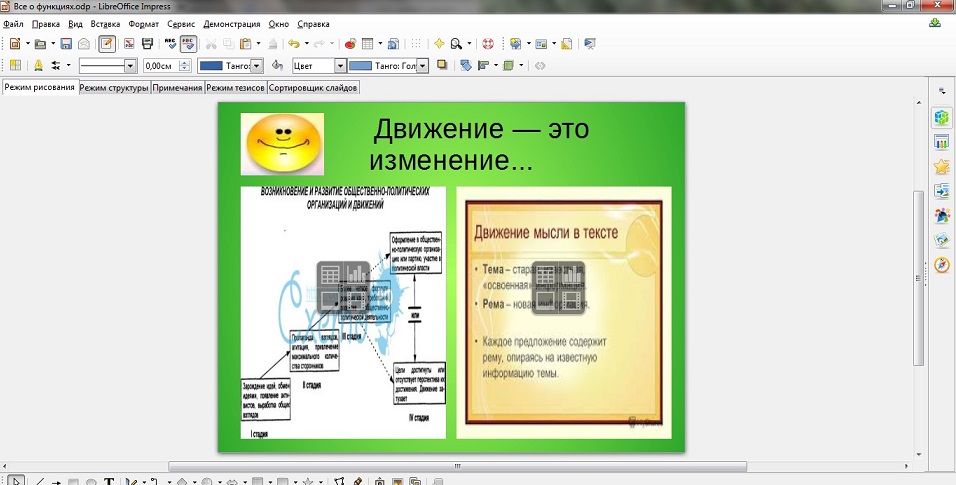
Task: Open the Формат menu
Action: tap(144, 23)
